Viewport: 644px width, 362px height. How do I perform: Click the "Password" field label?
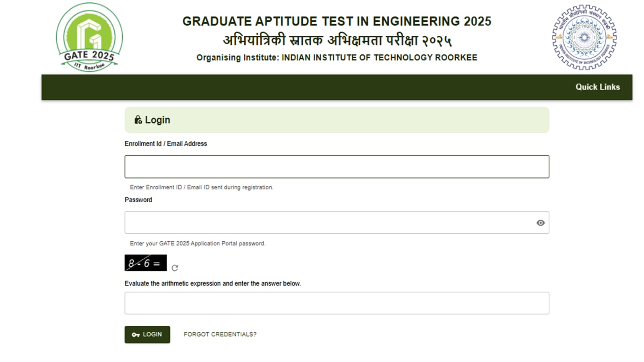pos(138,200)
